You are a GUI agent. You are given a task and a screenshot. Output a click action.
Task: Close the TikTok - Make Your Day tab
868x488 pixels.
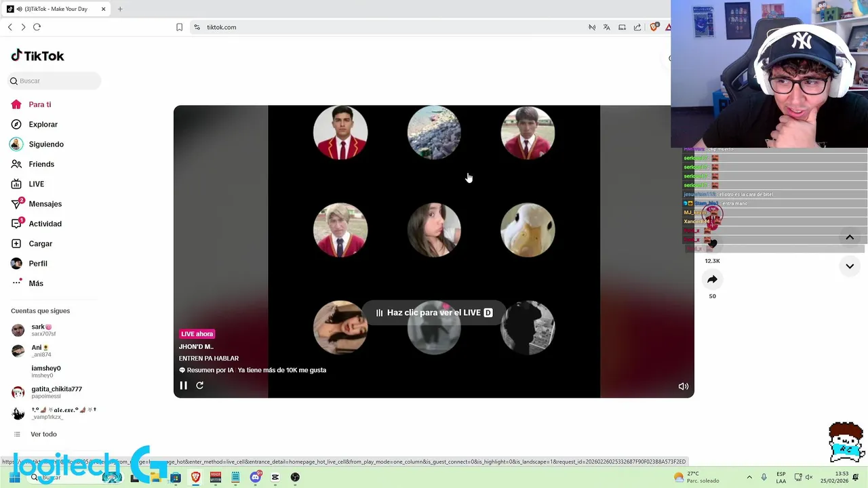click(103, 9)
